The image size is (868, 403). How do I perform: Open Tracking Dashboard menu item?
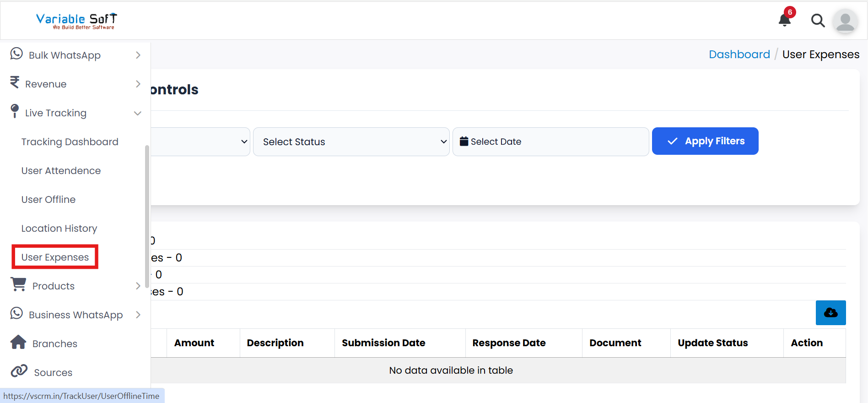tap(70, 142)
